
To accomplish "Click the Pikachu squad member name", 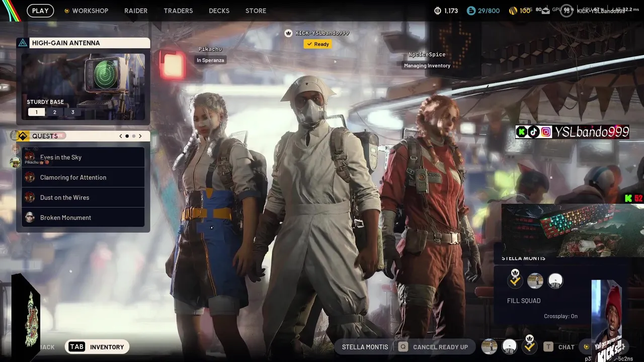I will coord(210,49).
